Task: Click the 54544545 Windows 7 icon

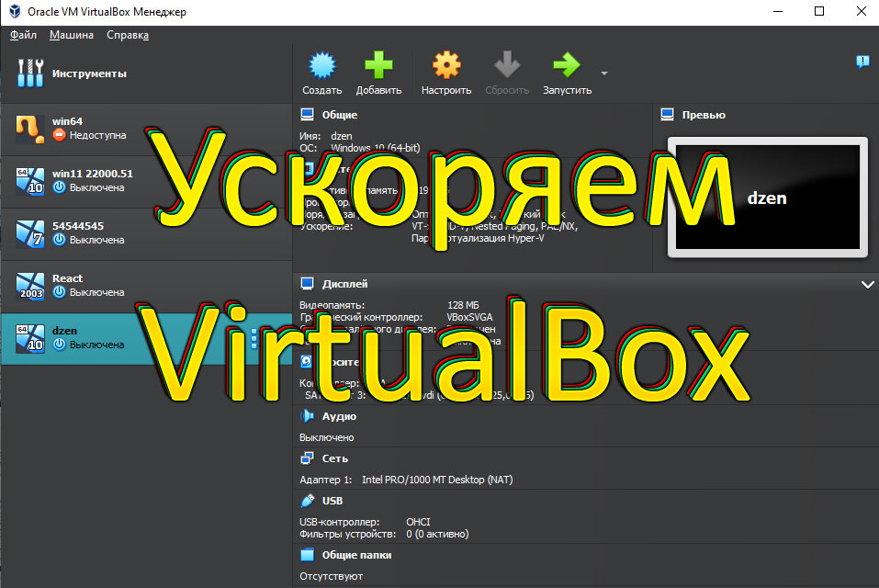Action: pyautogui.click(x=30, y=233)
